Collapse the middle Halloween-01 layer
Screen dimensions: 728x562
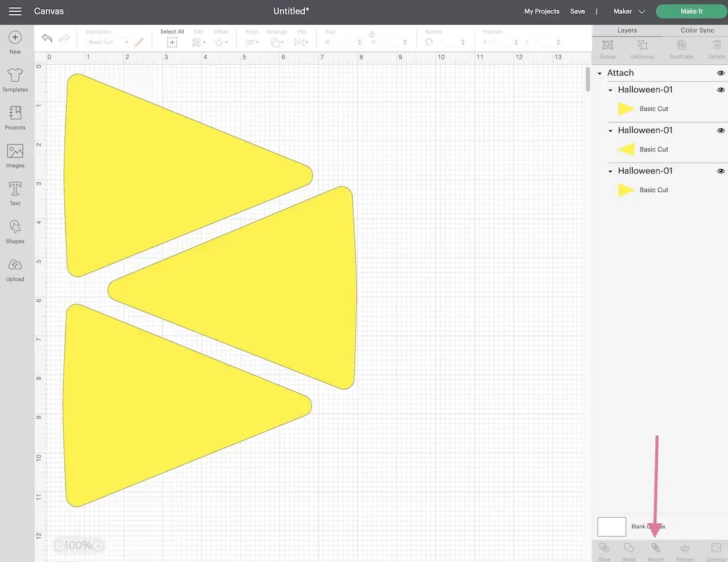pyautogui.click(x=610, y=131)
